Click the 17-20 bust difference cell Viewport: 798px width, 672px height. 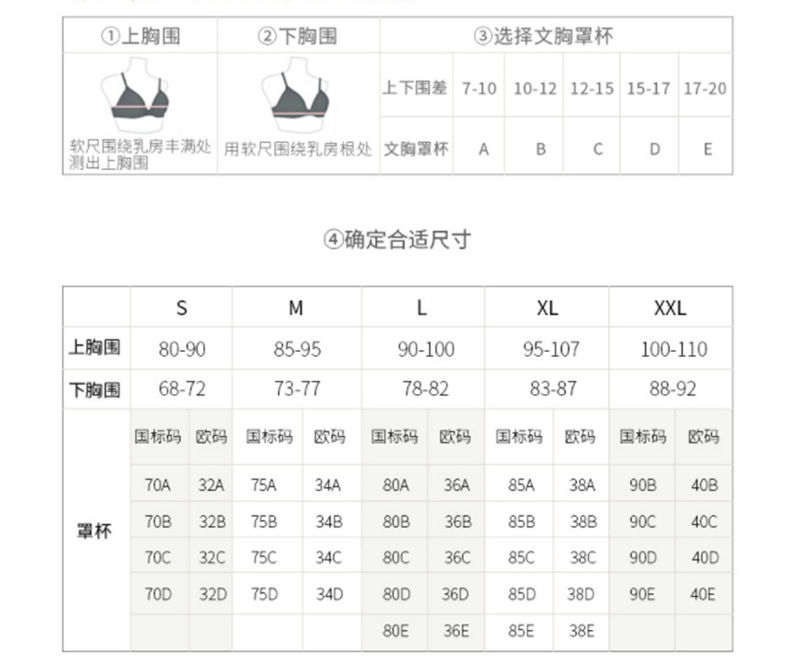click(x=706, y=88)
